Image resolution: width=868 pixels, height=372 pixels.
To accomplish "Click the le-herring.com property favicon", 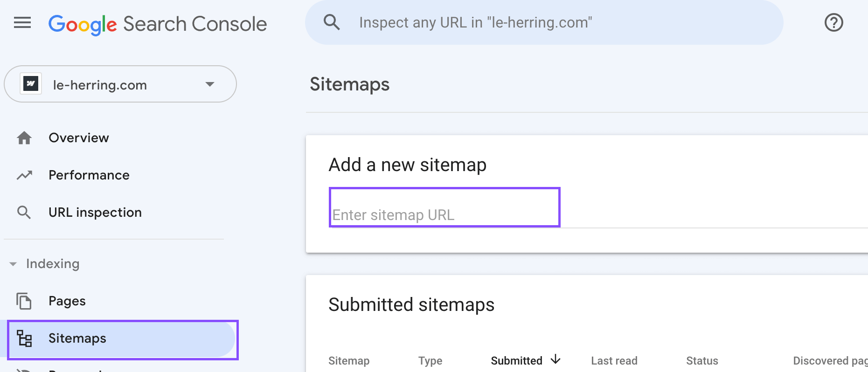I will [x=31, y=84].
